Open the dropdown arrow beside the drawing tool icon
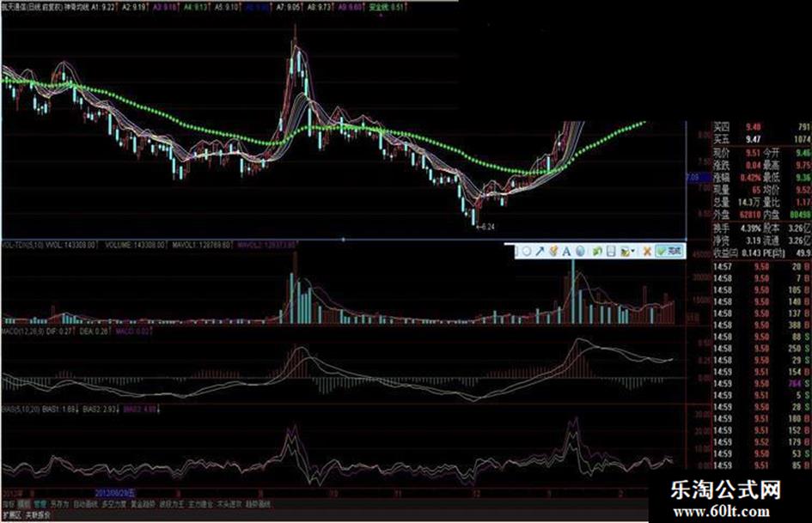The width and height of the screenshot is (812, 523). 634,251
